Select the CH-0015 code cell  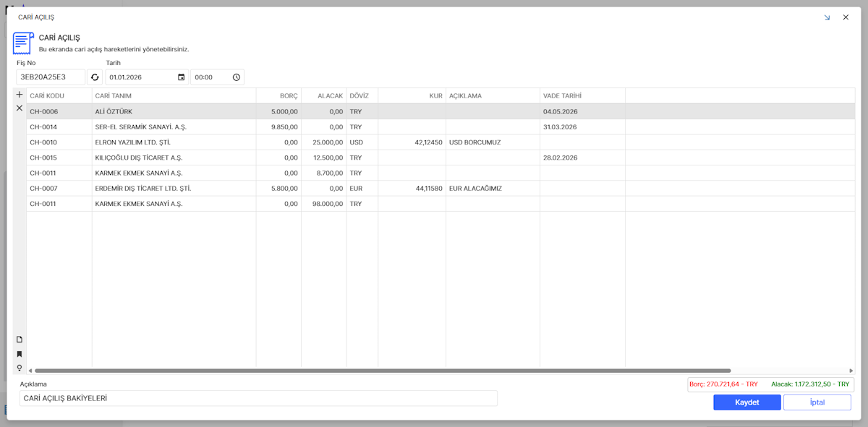coord(59,158)
